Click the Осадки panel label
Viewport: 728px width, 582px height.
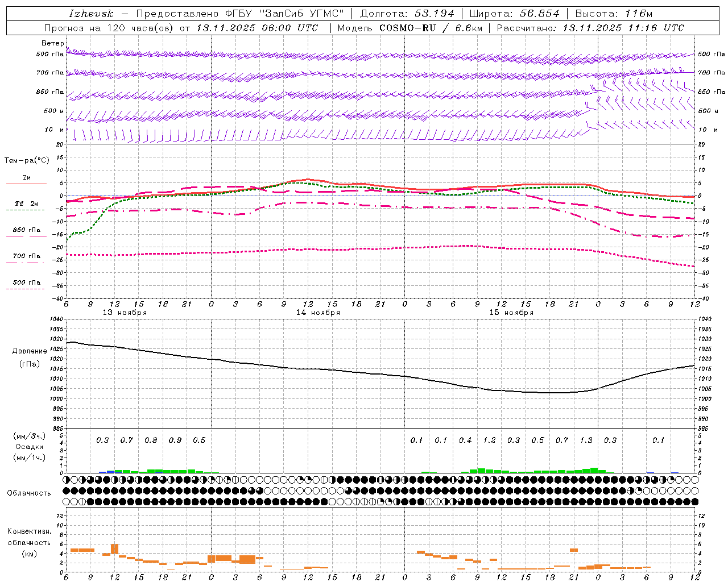click(28, 447)
